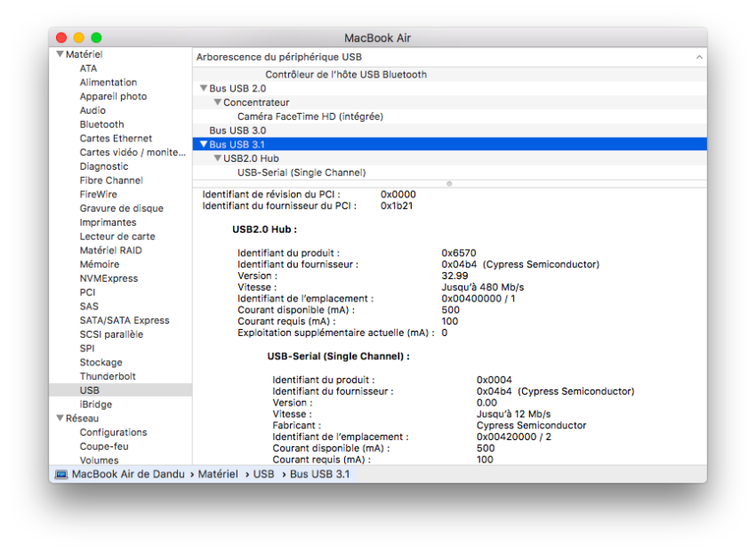The image size is (756, 553).
Task: Open Coupe-feu under Réseau
Action: coord(104,446)
